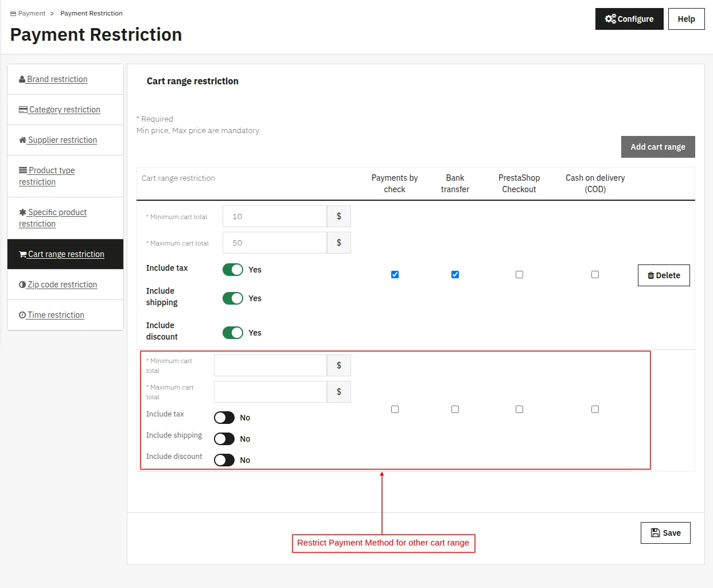713x588 pixels.
Task: Check PrestaShop Checkout for 10-50 range
Action: [519, 275]
